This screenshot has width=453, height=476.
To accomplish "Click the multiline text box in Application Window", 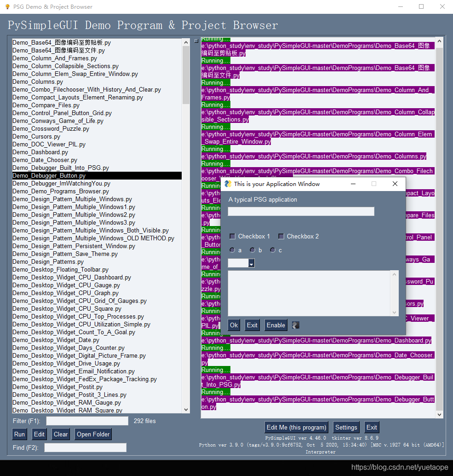I will [x=309, y=293].
